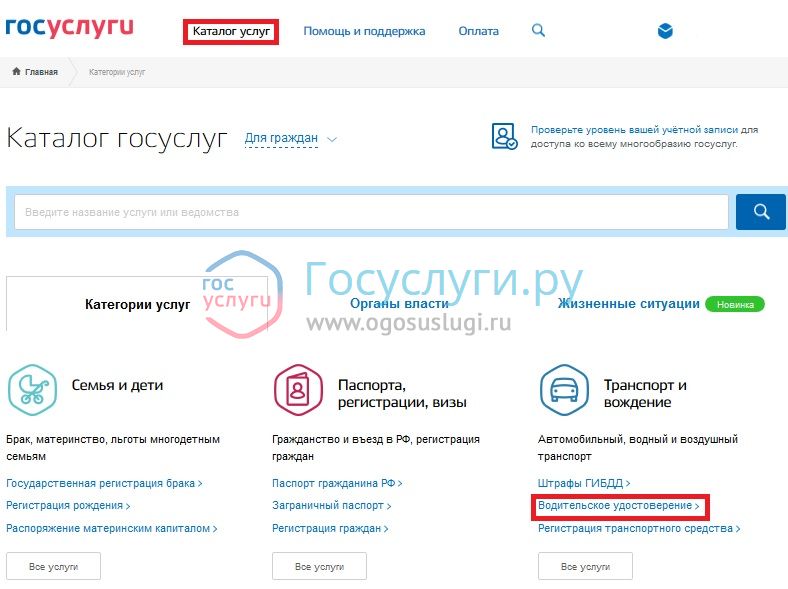
Task: Click text Брак, материнство, льготы многодетным семьям
Action: click(113, 448)
